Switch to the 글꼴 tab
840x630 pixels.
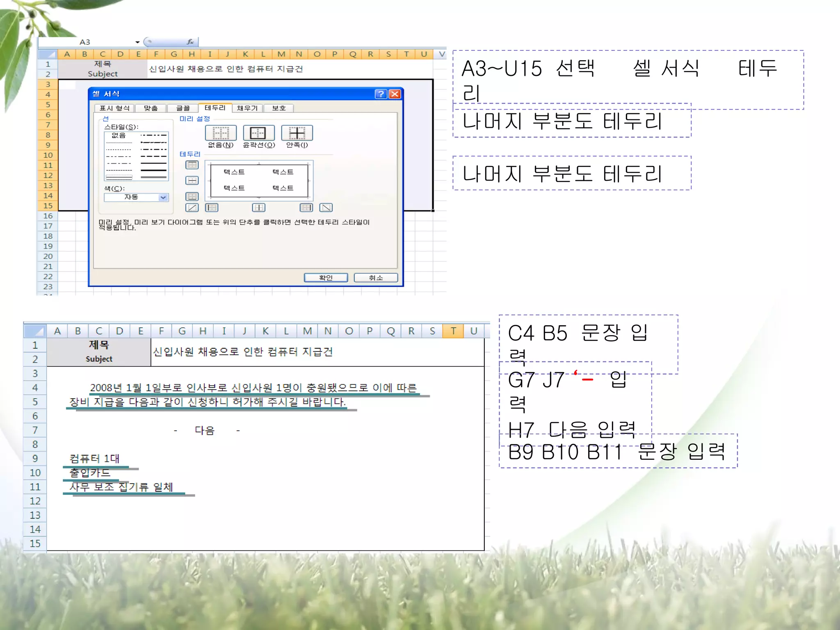pos(183,108)
